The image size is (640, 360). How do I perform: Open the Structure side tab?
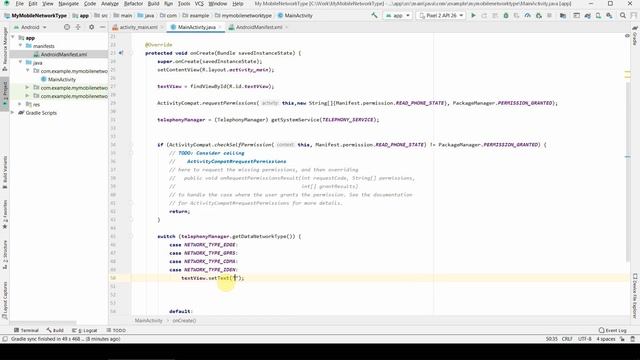(x=5, y=254)
